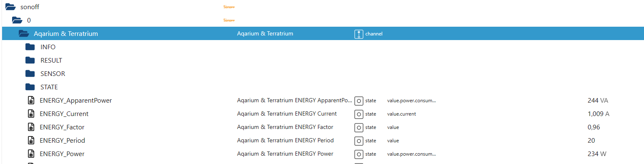
Task: Click the 0,96 energy factor value
Action: (x=594, y=127)
